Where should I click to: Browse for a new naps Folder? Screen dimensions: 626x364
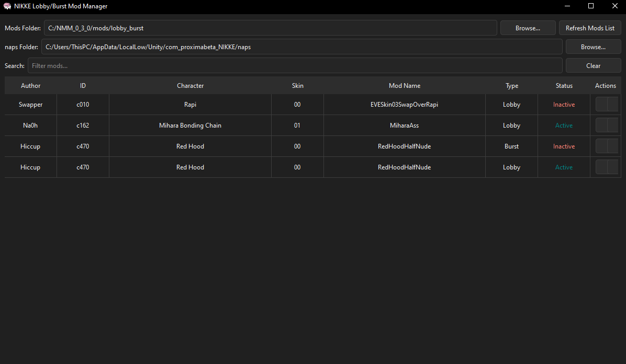[x=593, y=46]
